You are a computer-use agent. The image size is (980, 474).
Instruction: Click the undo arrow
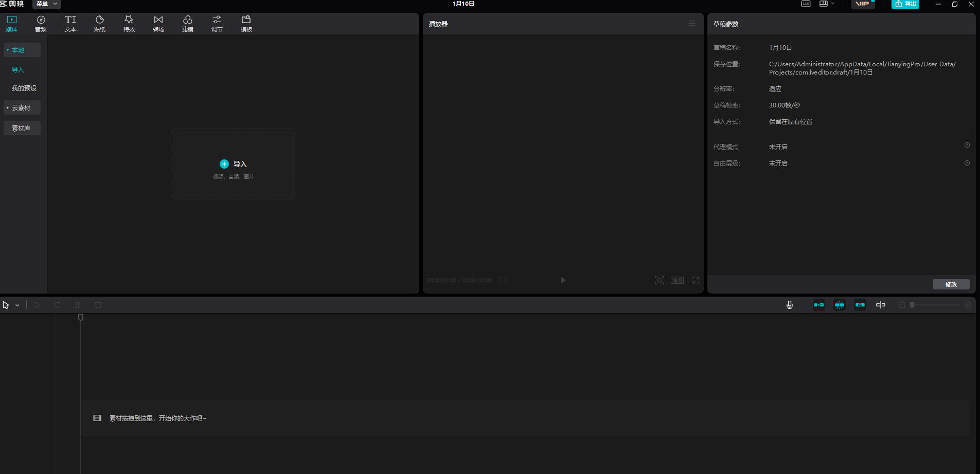[37, 305]
